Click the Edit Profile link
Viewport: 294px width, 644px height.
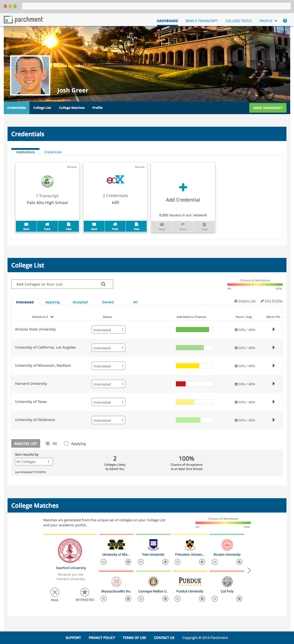pos(272,301)
